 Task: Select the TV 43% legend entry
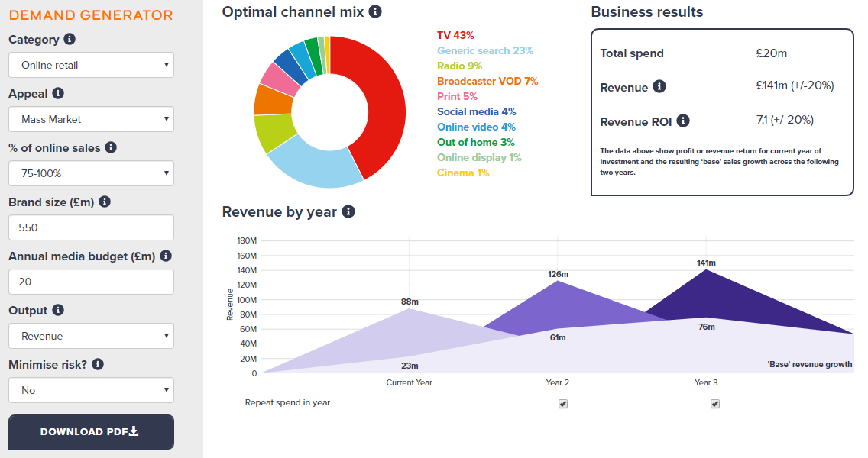click(x=456, y=34)
